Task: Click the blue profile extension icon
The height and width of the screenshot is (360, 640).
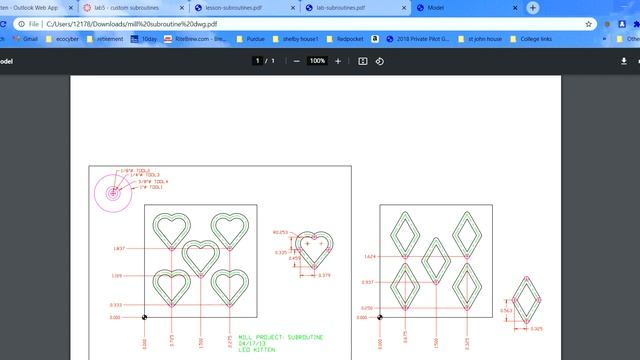Action: click(x=622, y=24)
